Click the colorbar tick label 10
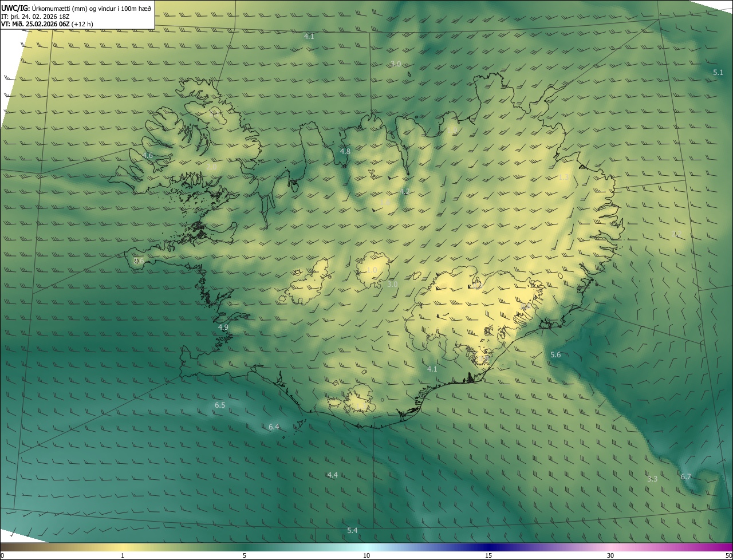The image size is (733, 560). click(x=366, y=556)
